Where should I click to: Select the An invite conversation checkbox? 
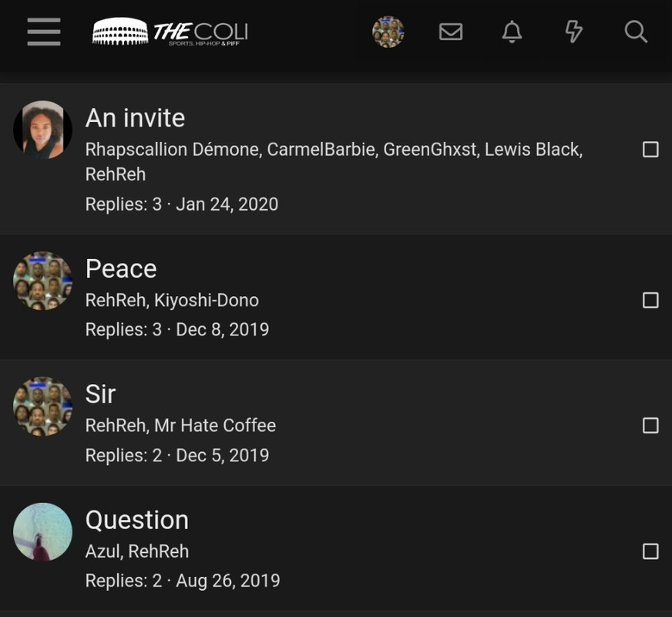[650, 150]
